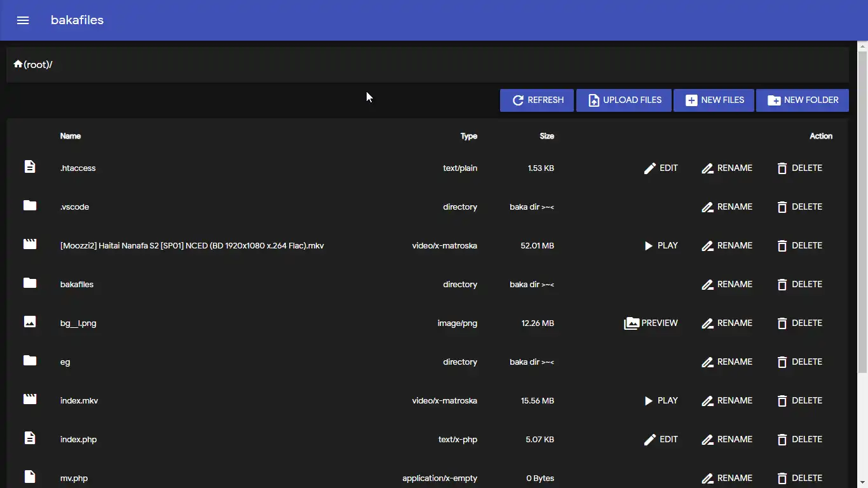The height and width of the screenshot is (488, 868).
Task: Click the (root)/ path text
Action: click(x=38, y=65)
